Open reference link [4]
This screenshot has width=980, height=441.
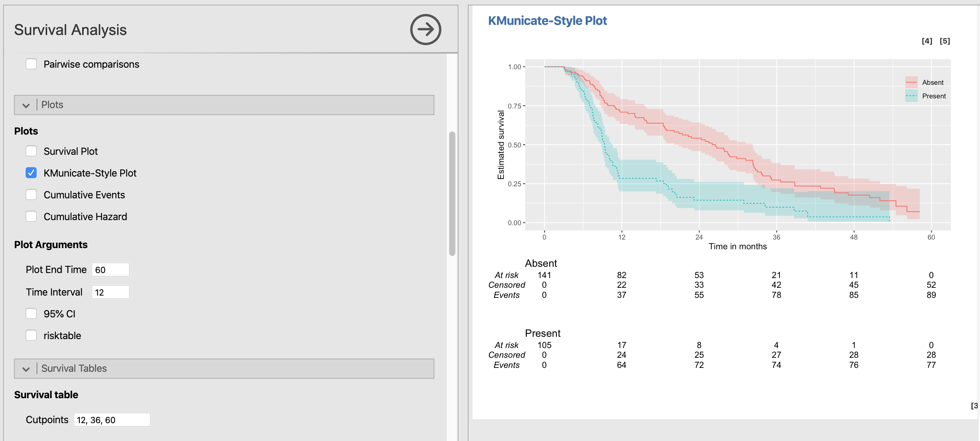click(x=927, y=41)
